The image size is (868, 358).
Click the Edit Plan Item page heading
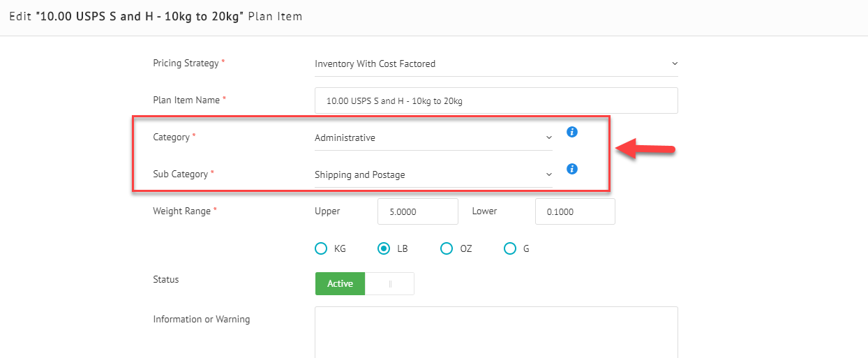[156, 16]
